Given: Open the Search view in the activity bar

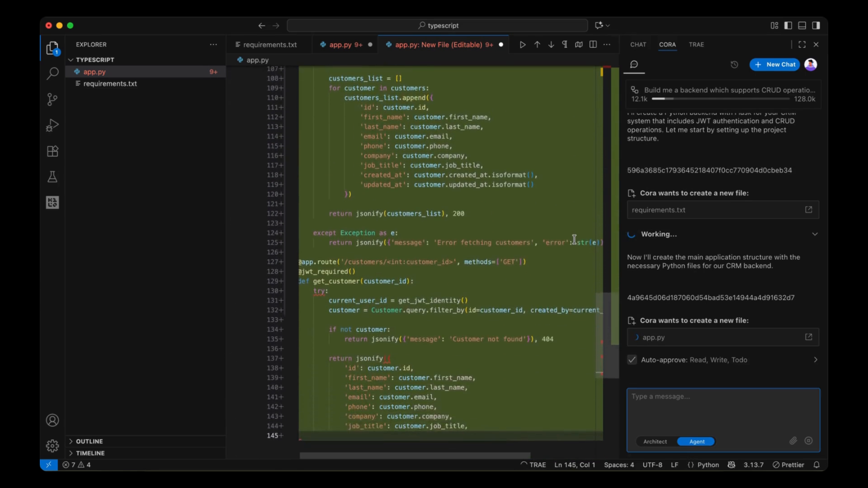Looking at the screenshot, I should 52,73.
